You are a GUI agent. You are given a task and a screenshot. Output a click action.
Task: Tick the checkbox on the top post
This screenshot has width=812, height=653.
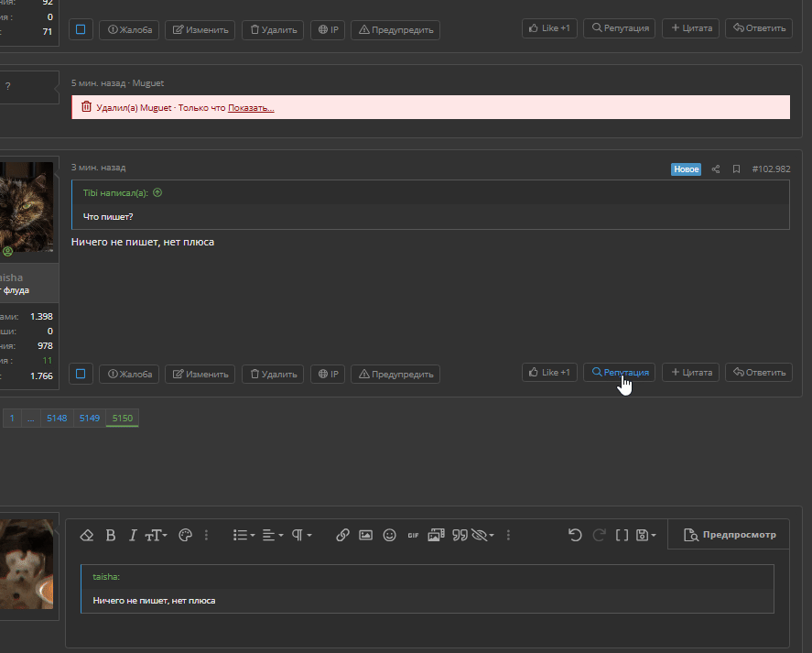[x=81, y=29]
